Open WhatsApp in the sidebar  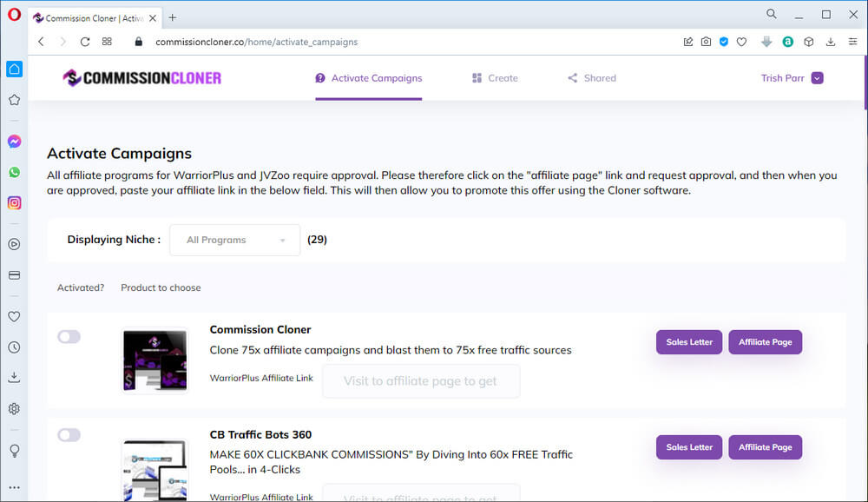coord(15,172)
